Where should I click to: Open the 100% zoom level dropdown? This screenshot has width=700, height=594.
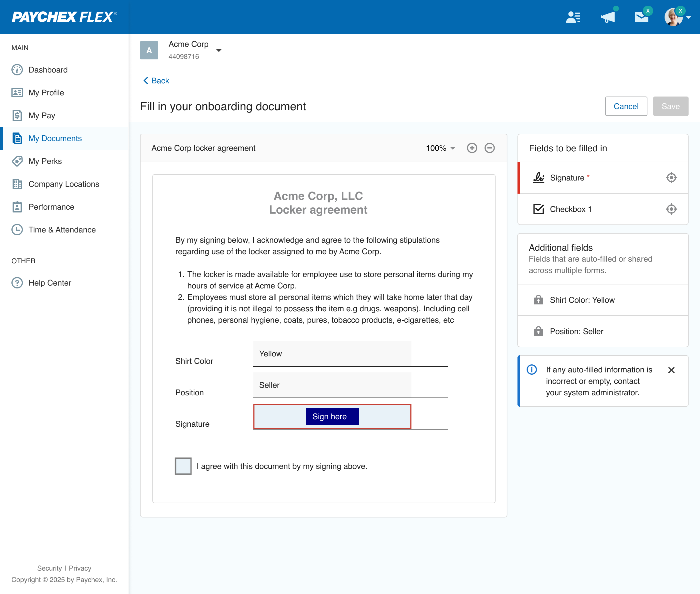tap(441, 148)
